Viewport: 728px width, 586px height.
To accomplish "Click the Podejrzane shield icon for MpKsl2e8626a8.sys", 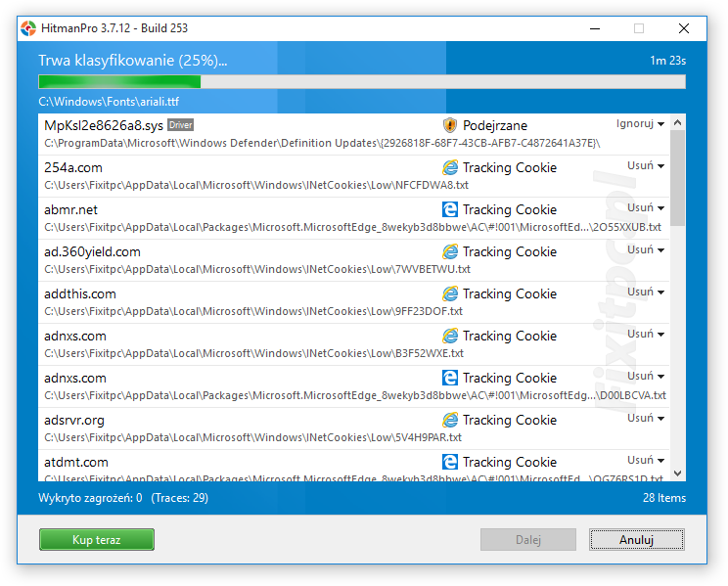I will 449,125.
